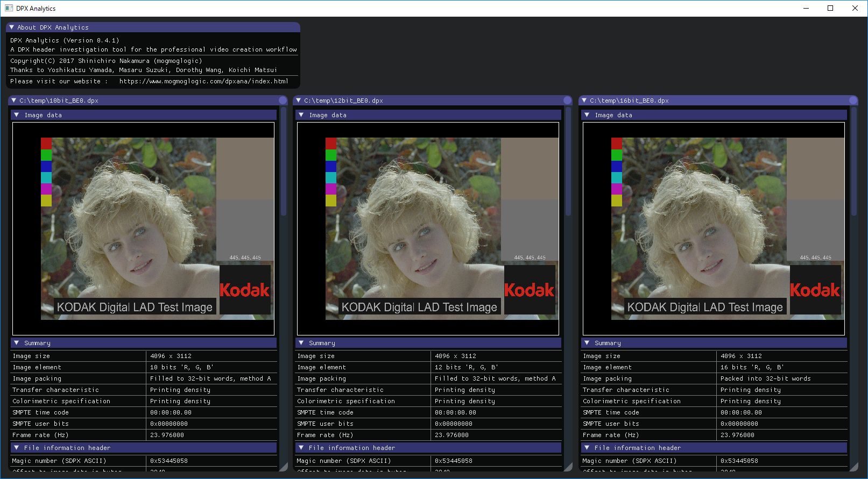868x479 pixels.
Task: Collapse the Summary section in 12bit_BE0.dpx panel
Action: [x=301, y=343]
